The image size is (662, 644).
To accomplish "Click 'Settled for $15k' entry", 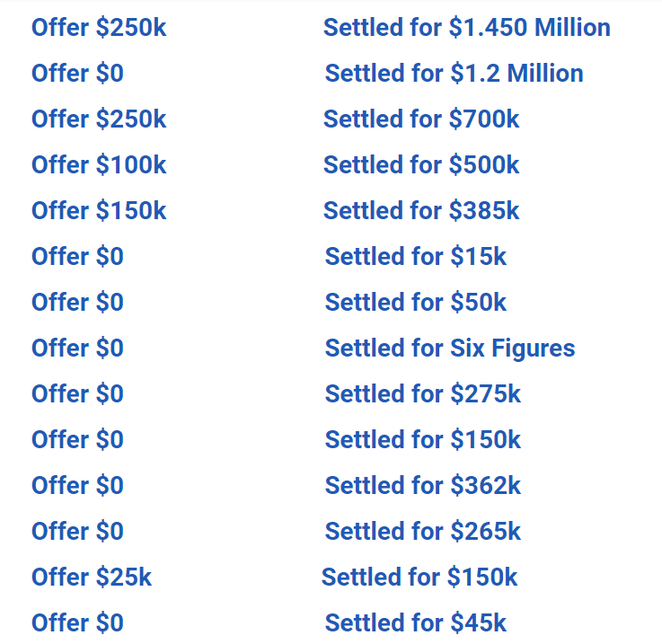I will tap(416, 257).
